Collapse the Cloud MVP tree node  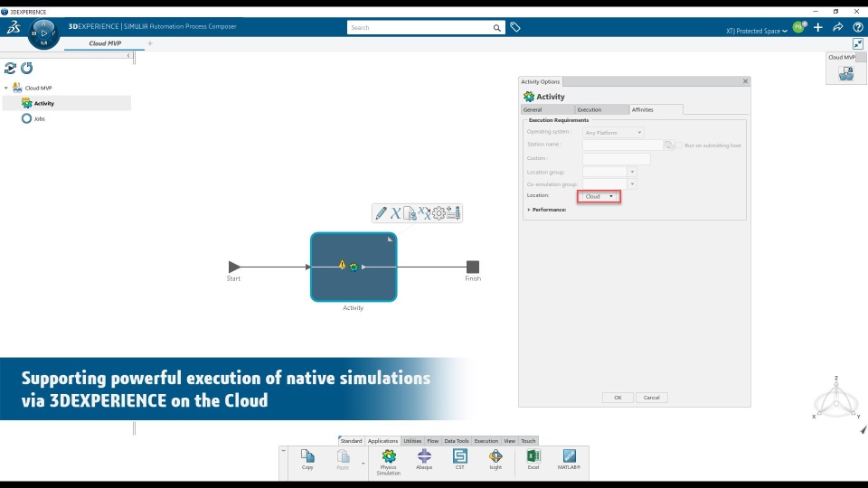point(6,88)
